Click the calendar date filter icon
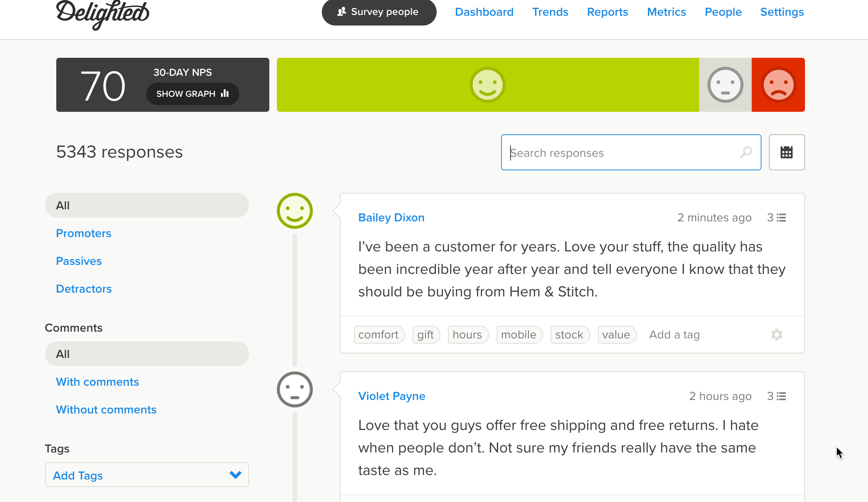Image resolution: width=868 pixels, height=502 pixels. click(x=786, y=152)
